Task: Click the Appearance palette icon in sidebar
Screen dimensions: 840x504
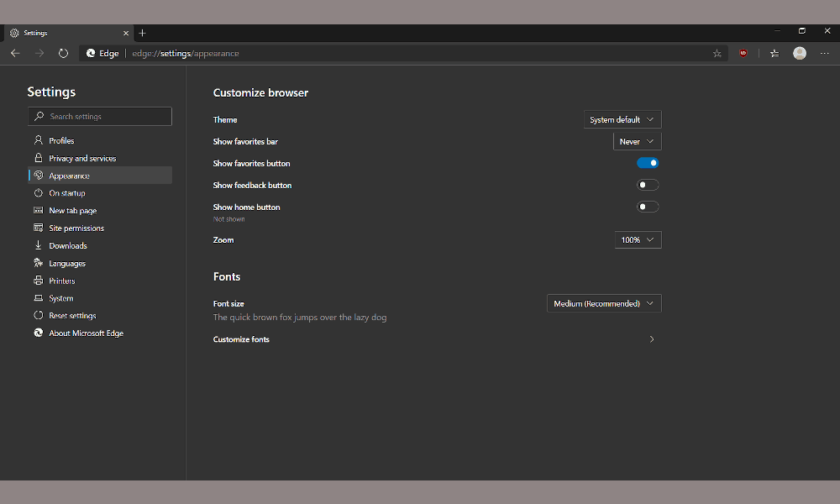Action: [x=38, y=176]
